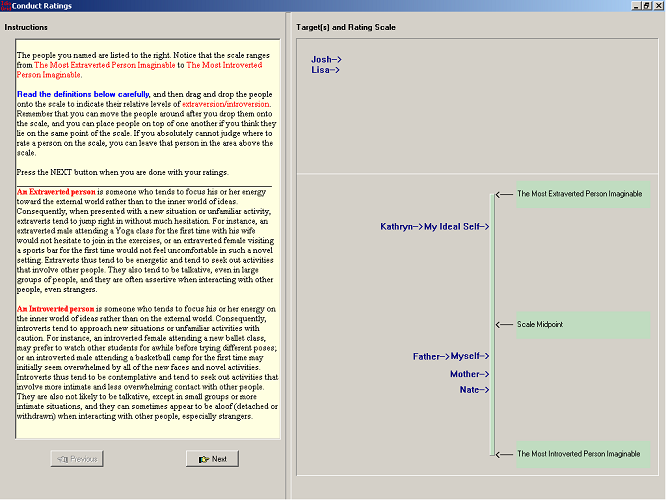Click the Father target label

[431, 356]
